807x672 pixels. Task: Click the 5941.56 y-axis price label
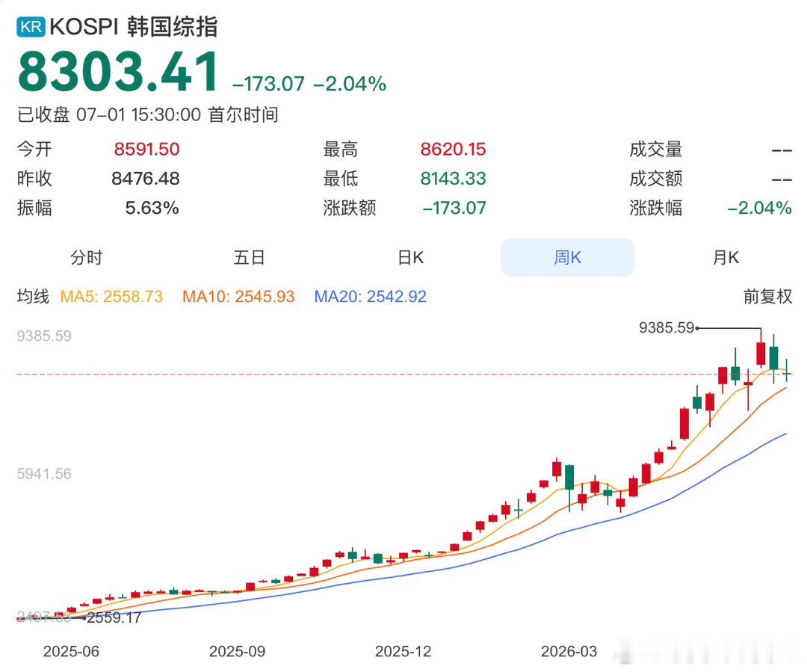[44, 474]
